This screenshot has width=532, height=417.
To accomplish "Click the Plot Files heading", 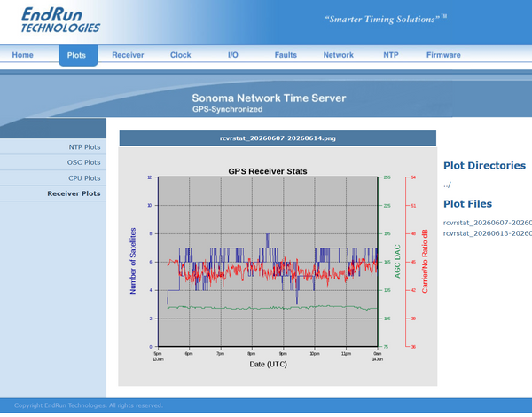I will click(467, 204).
